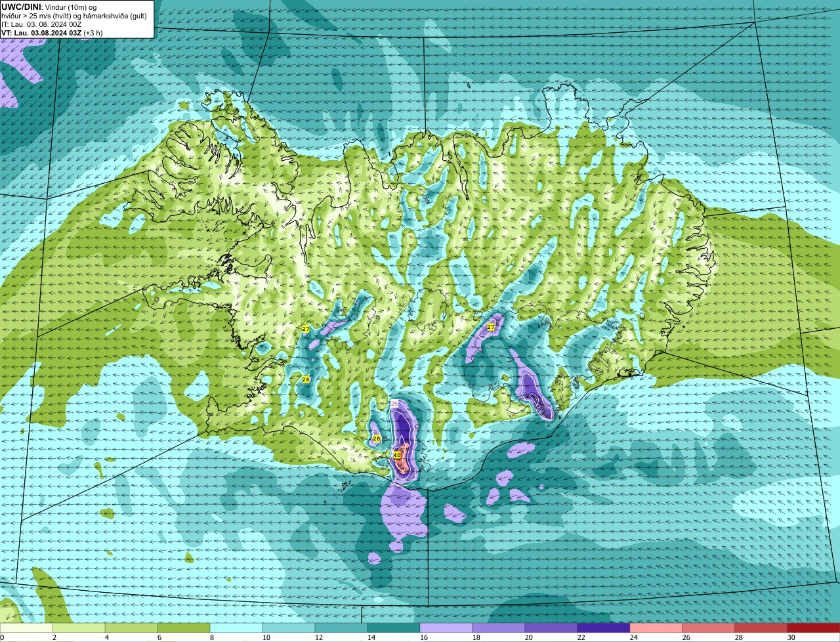Pick the 26–28 m/s salmon legend swatch
Screen dimensions: 840x642
click(x=709, y=628)
